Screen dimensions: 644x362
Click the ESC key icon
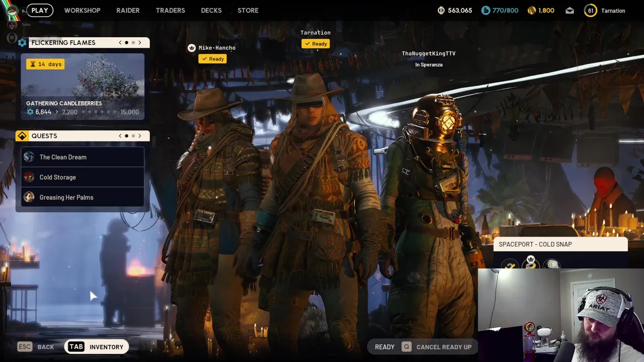[x=25, y=347]
